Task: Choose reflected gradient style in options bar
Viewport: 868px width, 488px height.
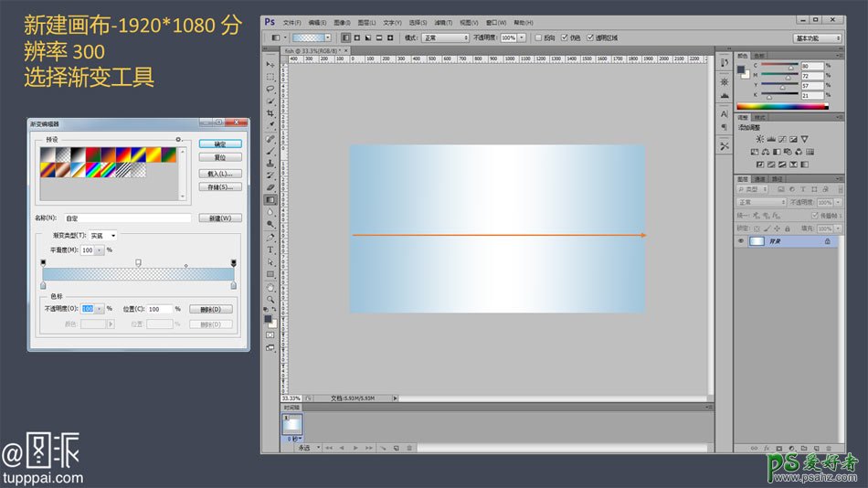Action: point(379,37)
